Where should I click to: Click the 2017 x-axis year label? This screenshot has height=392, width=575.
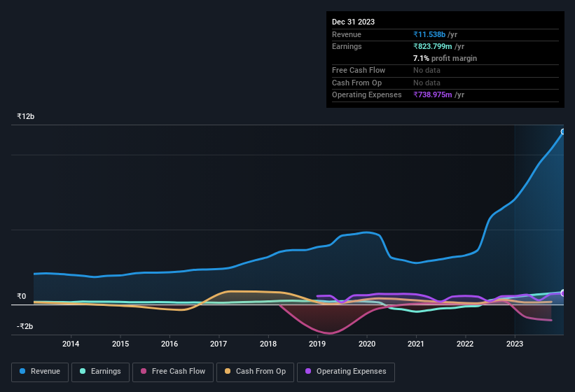point(219,344)
